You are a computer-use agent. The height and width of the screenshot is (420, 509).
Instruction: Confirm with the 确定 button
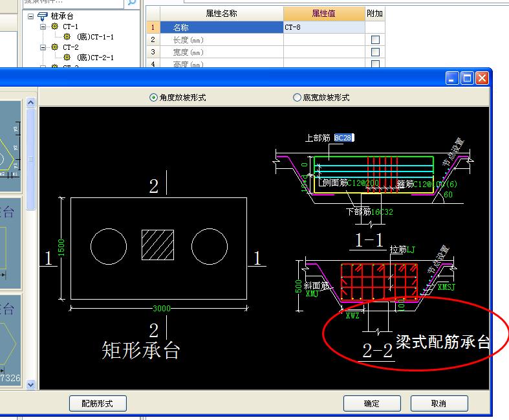click(x=372, y=403)
